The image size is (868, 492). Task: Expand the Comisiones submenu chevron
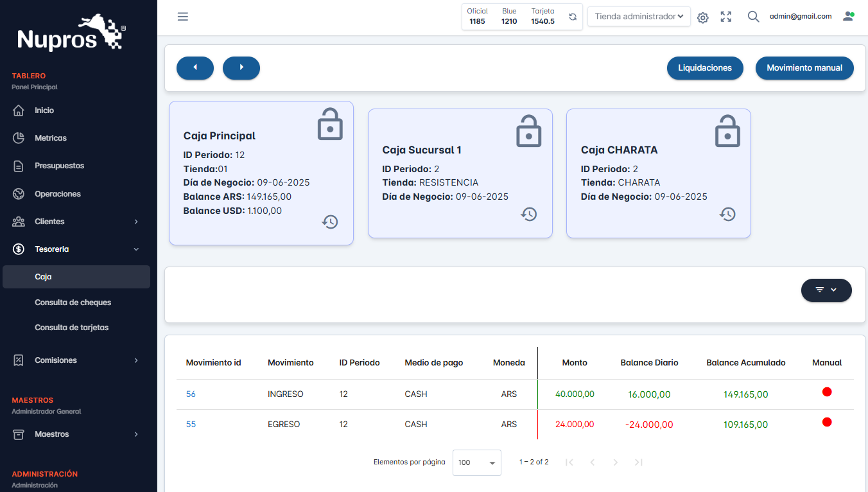136,360
